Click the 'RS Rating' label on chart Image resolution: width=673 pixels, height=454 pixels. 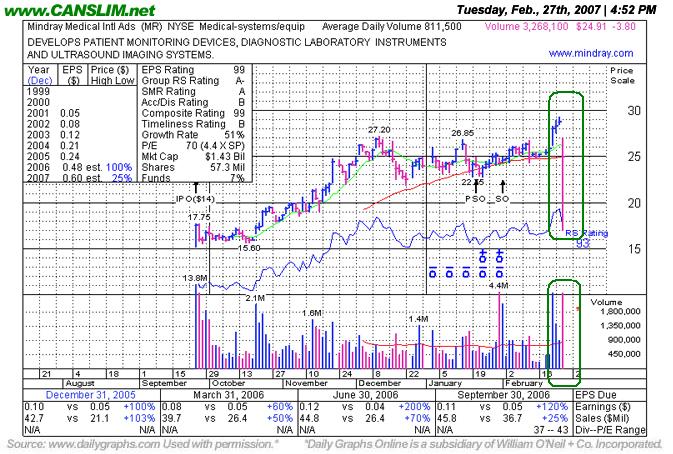[x=587, y=233]
